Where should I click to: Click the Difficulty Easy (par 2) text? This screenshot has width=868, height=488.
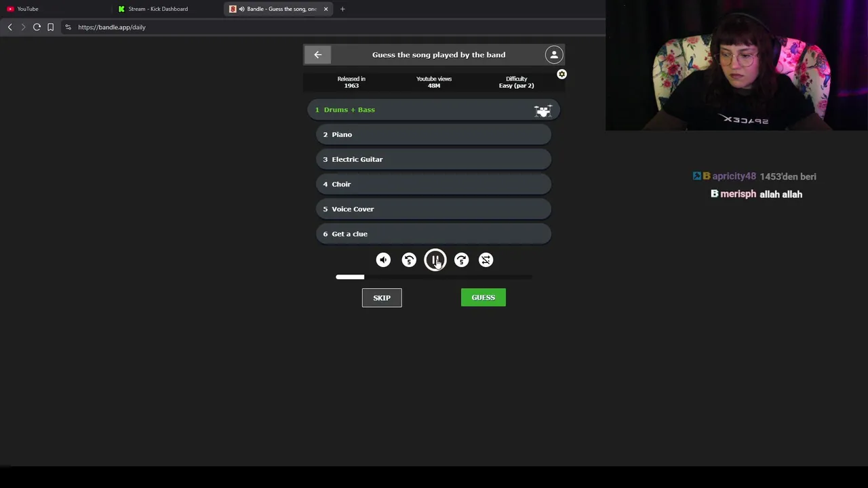[x=516, y=82]
